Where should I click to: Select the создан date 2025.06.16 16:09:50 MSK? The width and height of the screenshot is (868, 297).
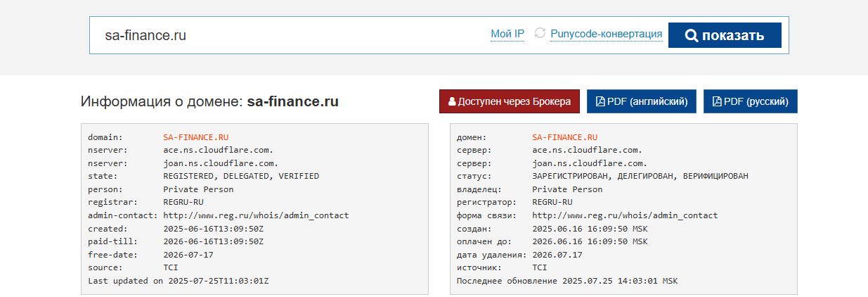click(590, 229)
